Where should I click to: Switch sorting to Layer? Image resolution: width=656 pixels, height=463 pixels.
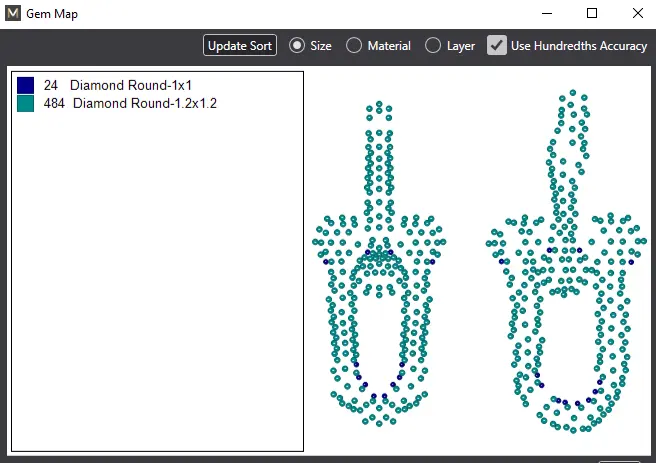click(433, 46)
